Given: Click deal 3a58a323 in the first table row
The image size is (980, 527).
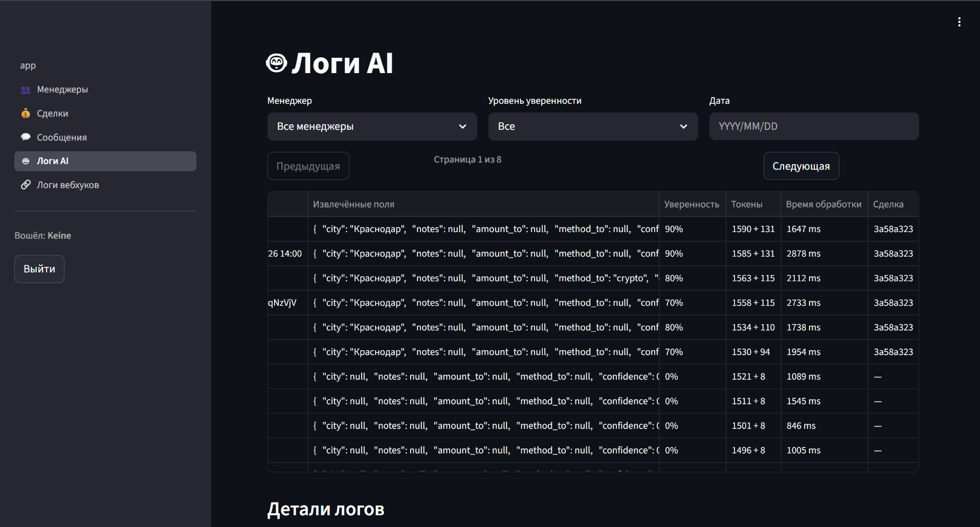Looking at the screenshot, I should pos(893,229).
